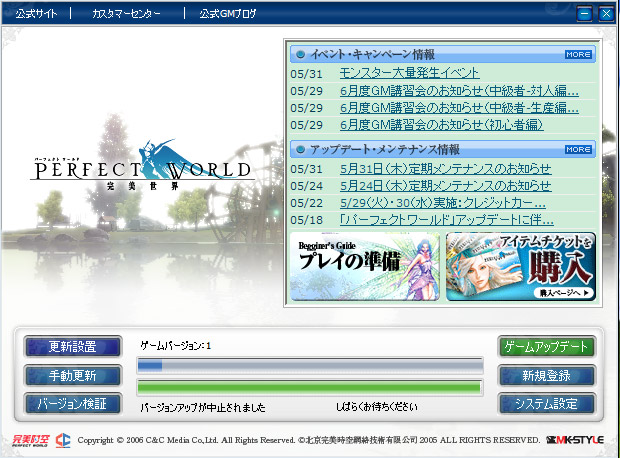620x458 pixels.
Task: Click the Perfect World logo
Action: [x=142, y=166]
